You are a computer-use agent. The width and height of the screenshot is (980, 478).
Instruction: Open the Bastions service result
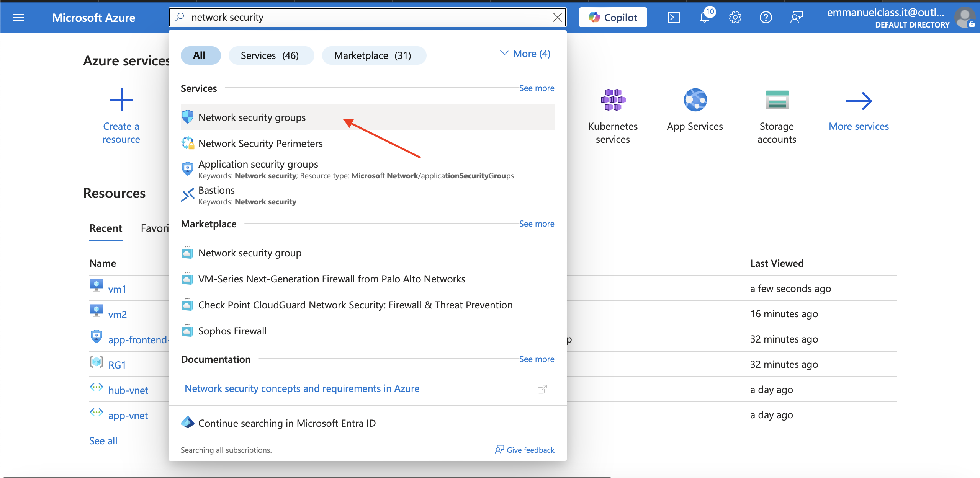point(367,196)
